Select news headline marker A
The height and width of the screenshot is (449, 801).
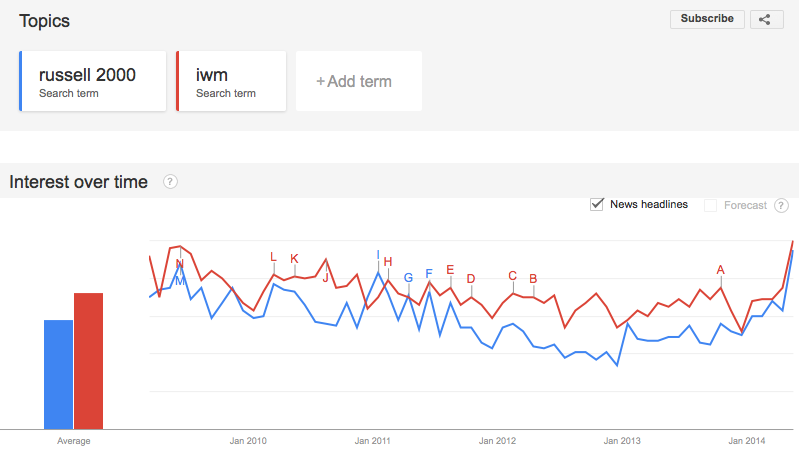[x=720, y=270]
